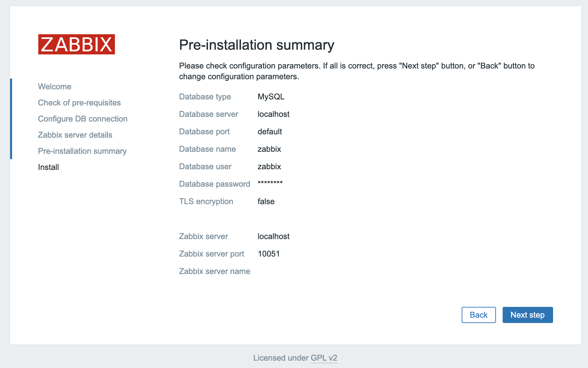The image size is (588, 368).
Task: Select the Welcome step in sidebar
Action: coord(54,86)
